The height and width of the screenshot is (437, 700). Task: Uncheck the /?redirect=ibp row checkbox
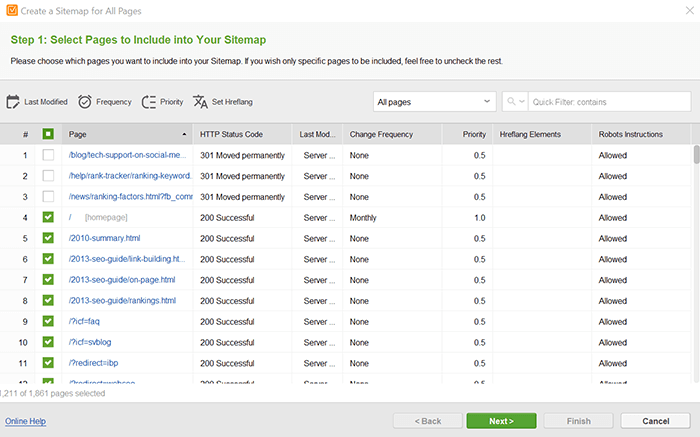tap(48, 363)
